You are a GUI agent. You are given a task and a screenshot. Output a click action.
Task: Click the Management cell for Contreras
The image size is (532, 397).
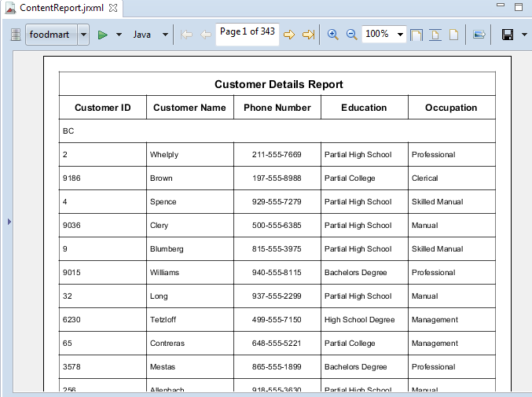click(x=435, y=344)
